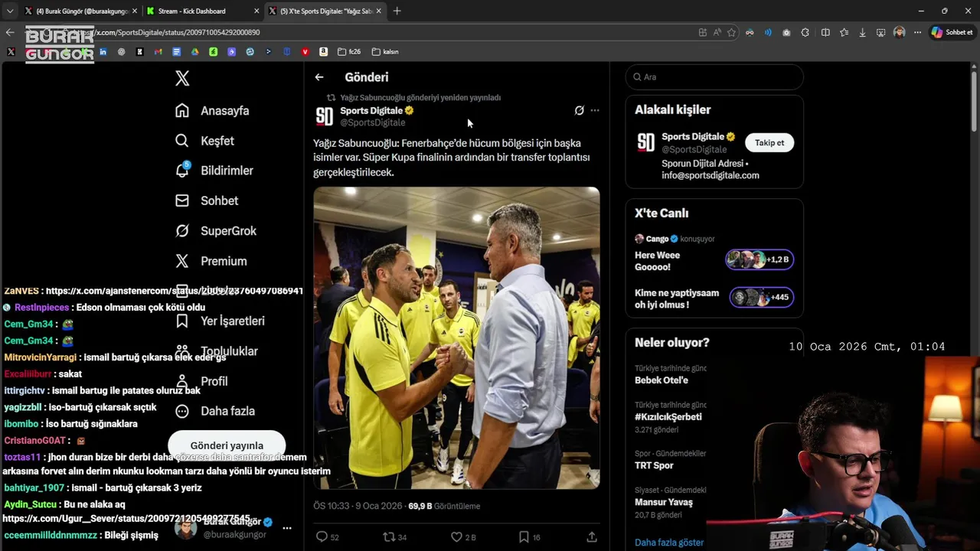Open the Favorites list icon
Screen dimensions: 980x551
point(844,32)
